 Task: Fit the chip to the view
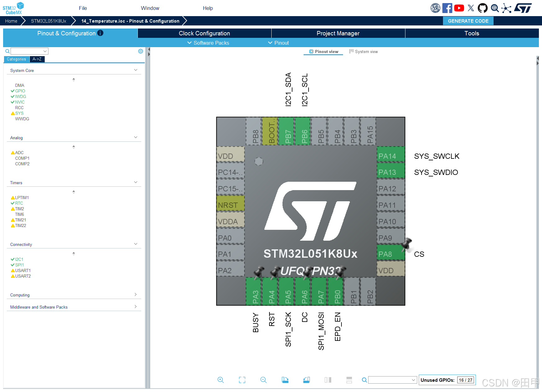[242, 380]
